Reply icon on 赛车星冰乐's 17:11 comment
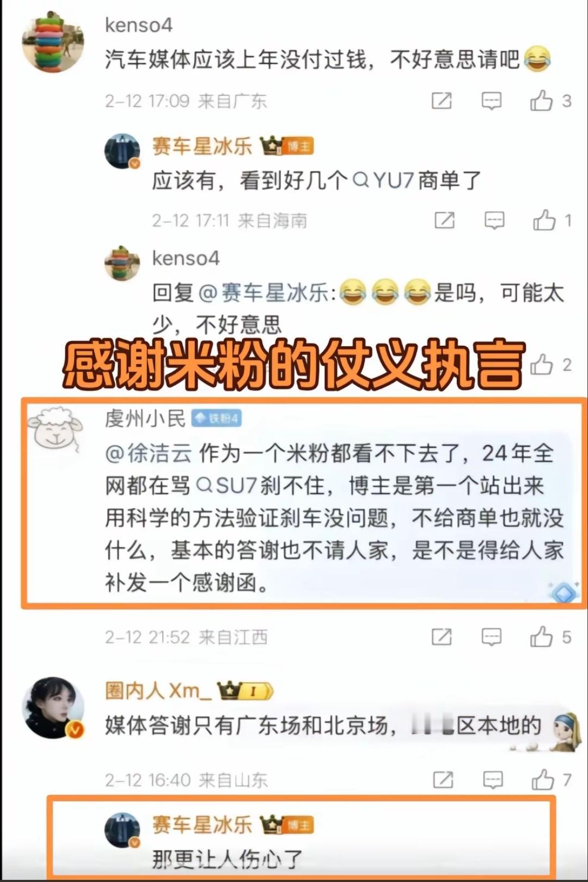The height and width of the screenshot is (882, 588). (x=494, y=220)
